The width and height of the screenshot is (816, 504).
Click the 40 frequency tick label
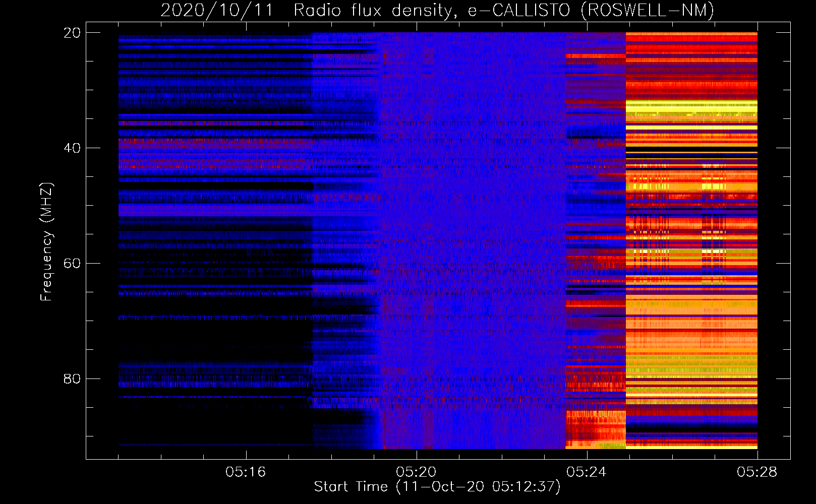72,148
